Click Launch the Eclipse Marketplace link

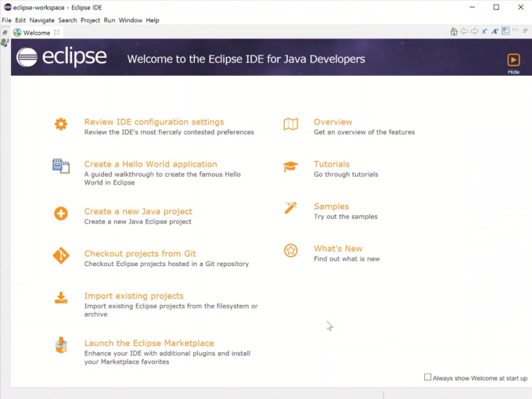pyautogui.click(x=149, y=343)
